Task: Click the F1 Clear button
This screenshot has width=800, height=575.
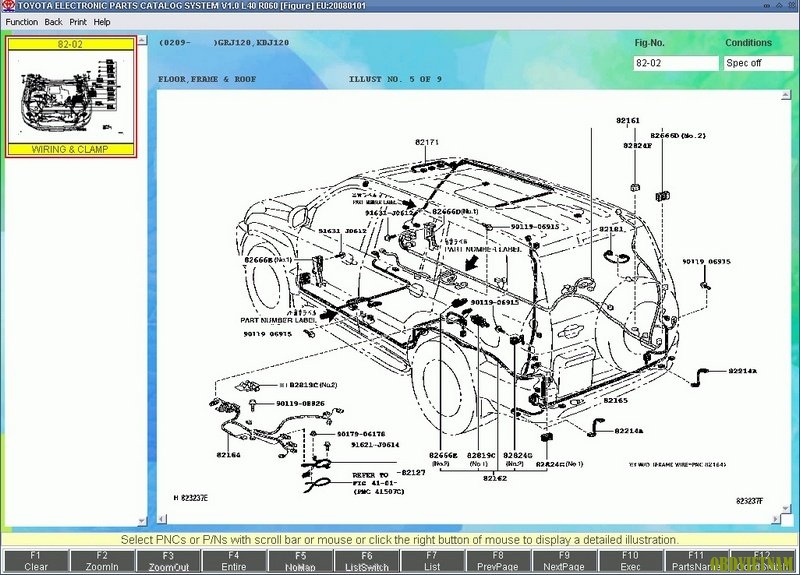Action: 35,561
